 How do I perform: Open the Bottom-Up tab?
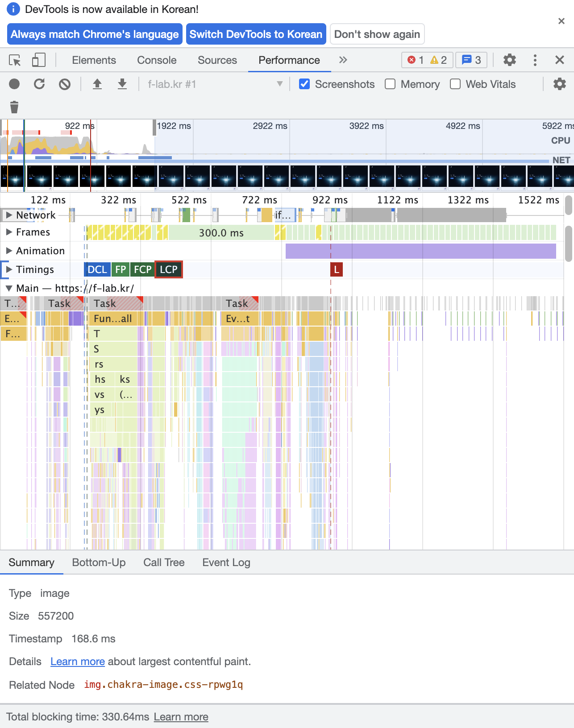[x=99, y=563]
